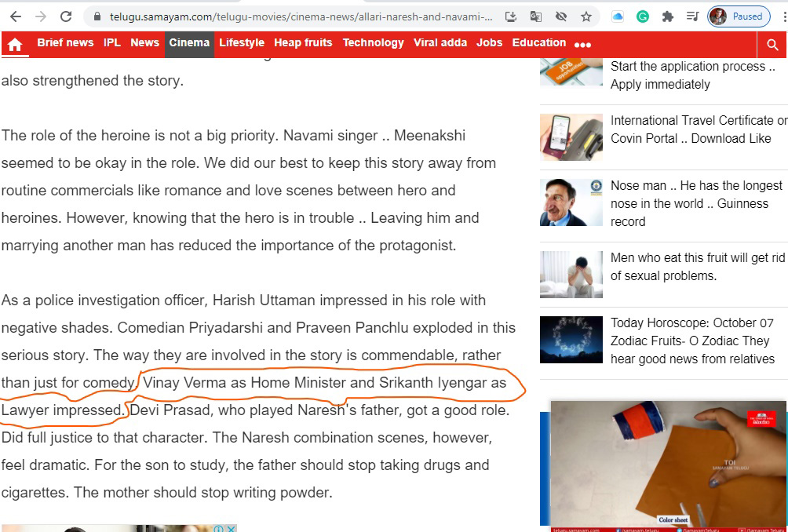788x532 pixels.
Task: Open the Extensions puzzle piece icon
Action: pyautogui.click(x=668, y=16)
